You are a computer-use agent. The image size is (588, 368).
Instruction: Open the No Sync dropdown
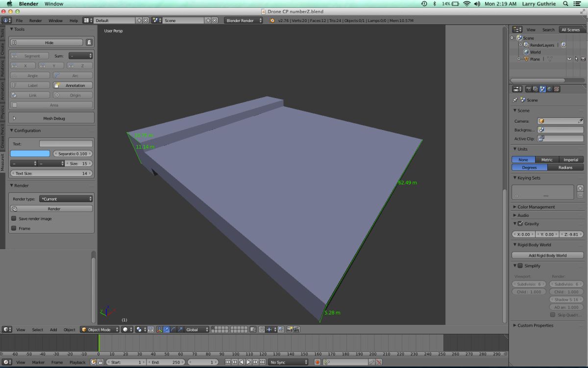coord(289,362)
